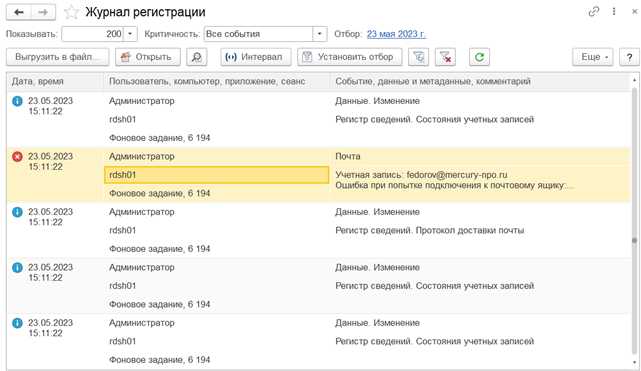Copy link using the chain icon
This screenshot has height=371, width=641.
click(594, 11)
